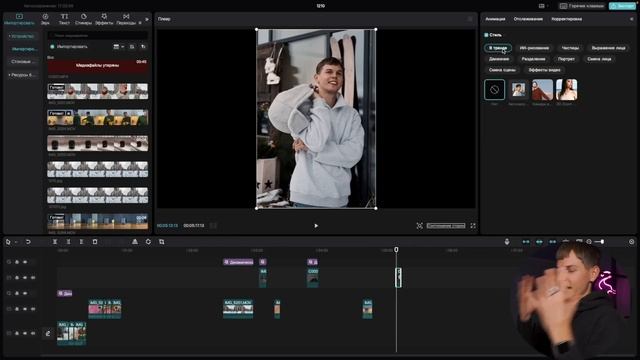
Task: Click the filter media icon in media panel
Action: click(x=132, y=47)
